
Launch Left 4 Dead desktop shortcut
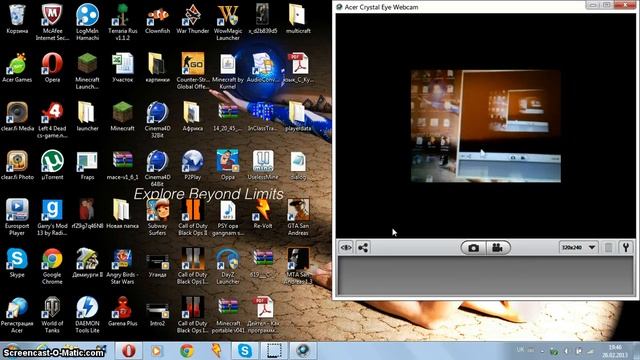(x=52, y=120)
